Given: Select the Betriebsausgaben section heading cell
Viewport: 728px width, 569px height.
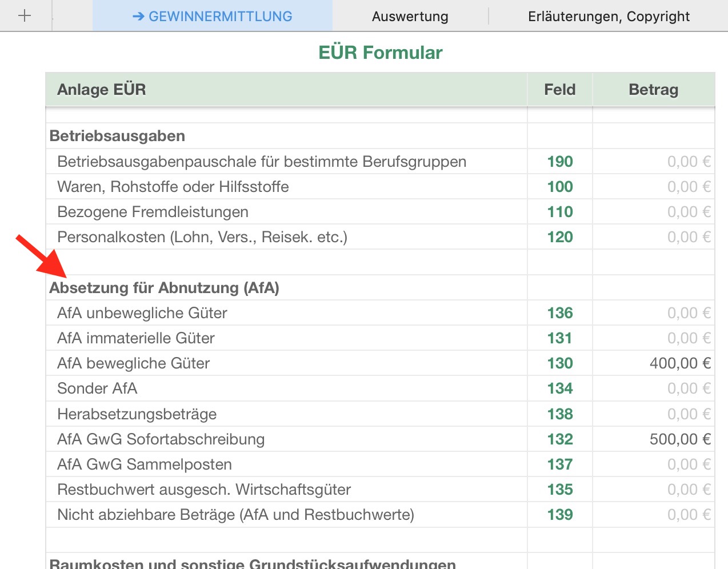Looking at the screenshot, I should [117, 136].
